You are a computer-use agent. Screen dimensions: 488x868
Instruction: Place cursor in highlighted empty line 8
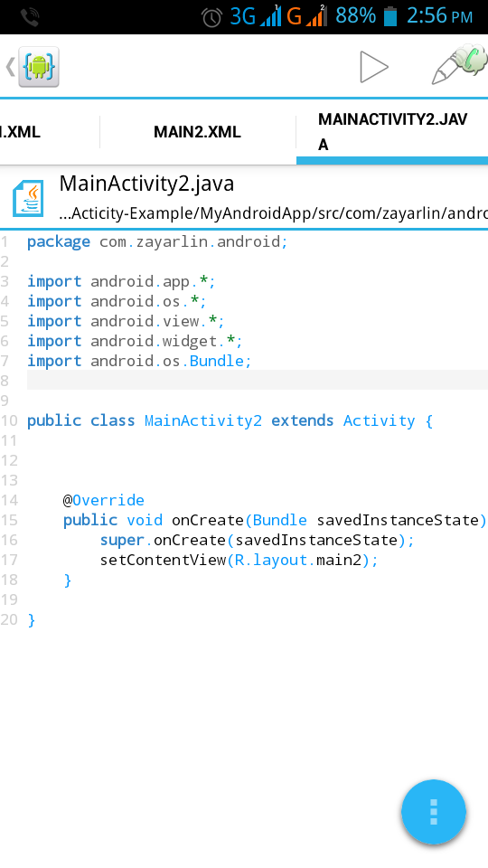tap(258, 381)
